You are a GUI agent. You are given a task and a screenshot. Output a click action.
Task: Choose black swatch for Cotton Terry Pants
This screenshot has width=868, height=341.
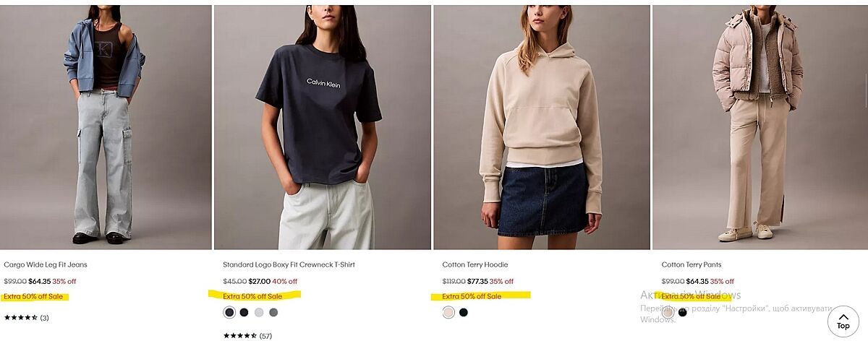683,312
